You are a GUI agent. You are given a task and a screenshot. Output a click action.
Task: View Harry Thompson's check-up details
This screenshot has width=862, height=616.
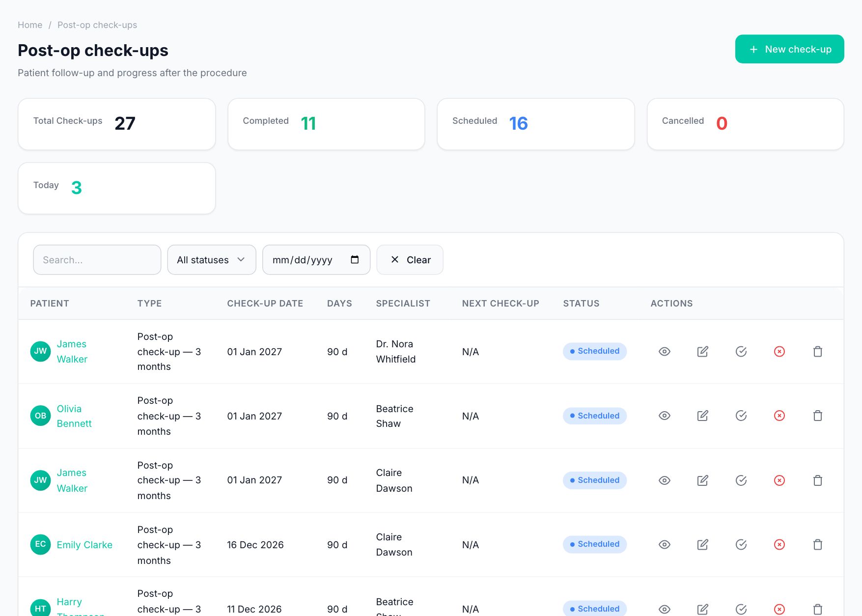tap(664, 609)
